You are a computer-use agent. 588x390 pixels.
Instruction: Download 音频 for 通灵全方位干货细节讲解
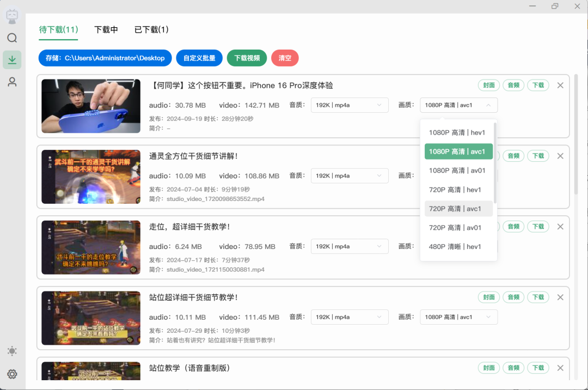pyautogui.click(x=513, y=156)
